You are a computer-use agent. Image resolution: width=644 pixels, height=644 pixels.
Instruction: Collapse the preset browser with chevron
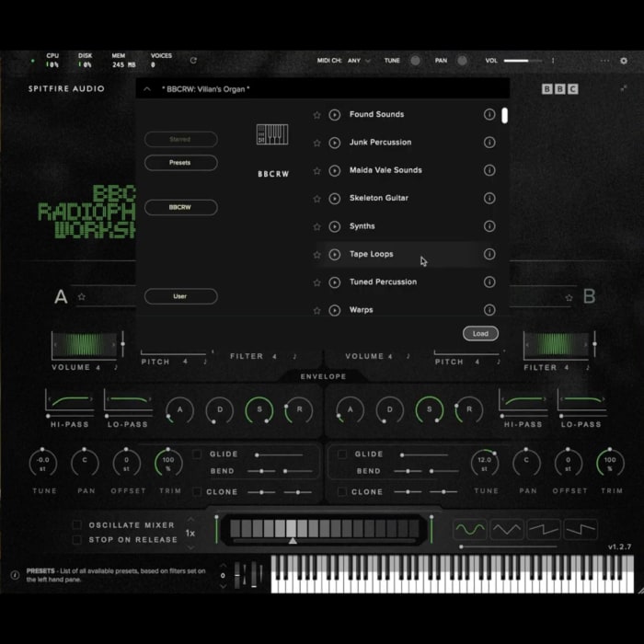tap(147, 89)
